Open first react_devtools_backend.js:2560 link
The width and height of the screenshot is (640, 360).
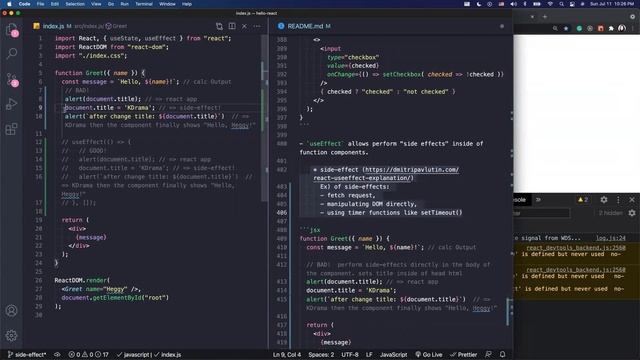tap(576, 248)
